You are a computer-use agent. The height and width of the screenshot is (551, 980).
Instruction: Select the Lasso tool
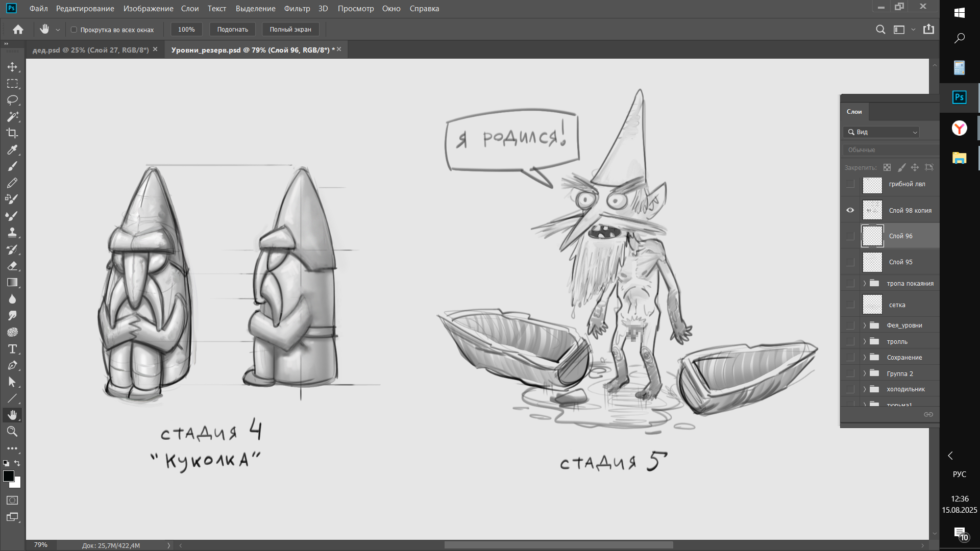click(x=12, y=100)
